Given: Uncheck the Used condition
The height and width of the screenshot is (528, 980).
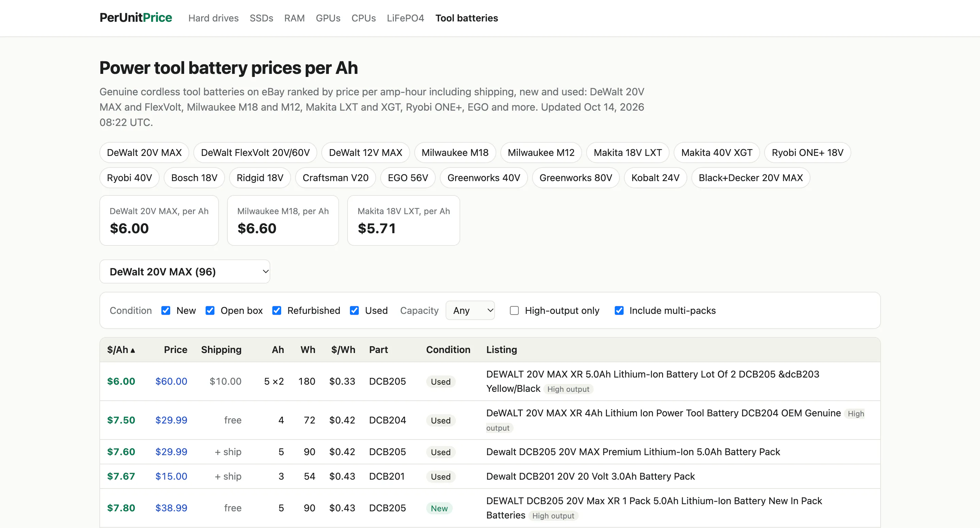Looking at the screenshot, I should pos(354,310).
